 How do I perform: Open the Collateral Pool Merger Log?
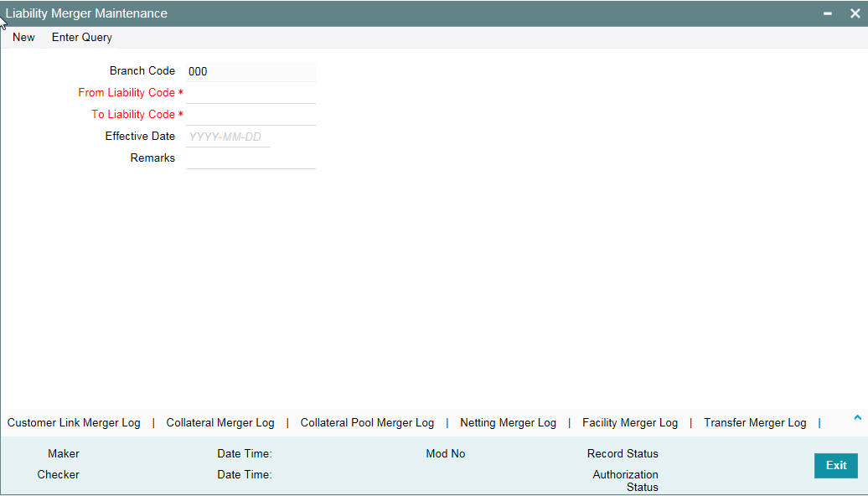click(367, 423)
